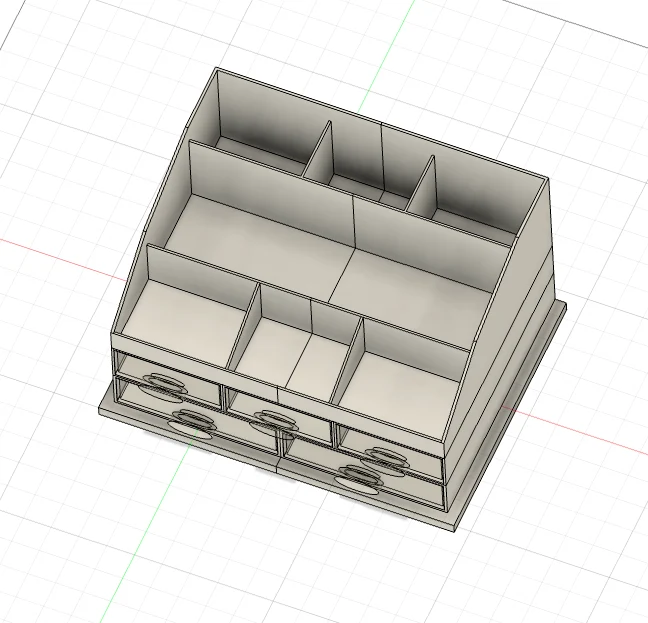Image resolution: width=648 pixels, height=623 pixels.
Task: Click the floor of the back-right compartment
Action: [x=475, y=225]
